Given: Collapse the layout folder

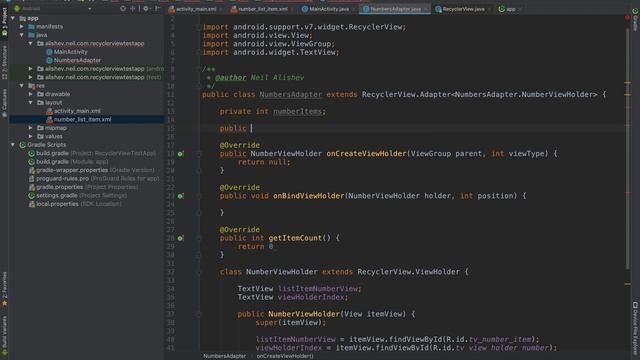Looking at the screenshot, I should (31, 102).
